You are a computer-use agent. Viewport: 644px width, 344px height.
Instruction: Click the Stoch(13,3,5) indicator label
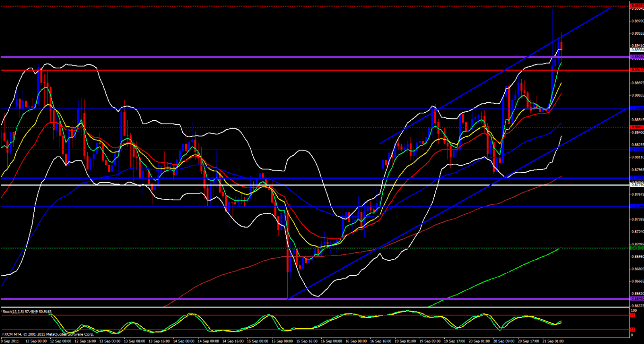coord(27,311)
